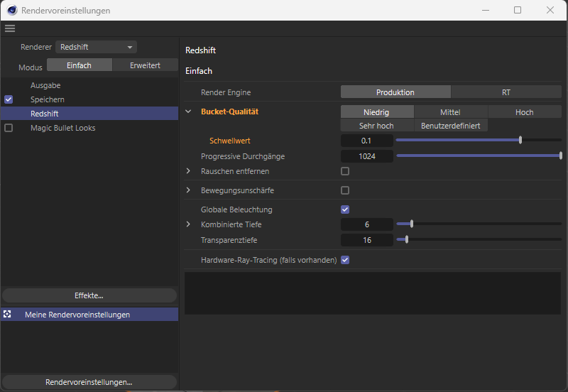
Task: Select the RT render engine tab
Action: 506,92
